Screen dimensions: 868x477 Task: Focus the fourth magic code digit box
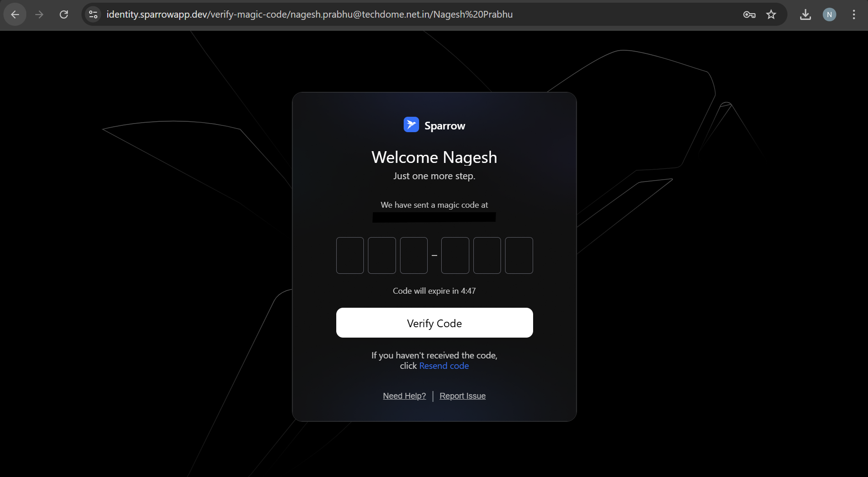pos(455,255)
